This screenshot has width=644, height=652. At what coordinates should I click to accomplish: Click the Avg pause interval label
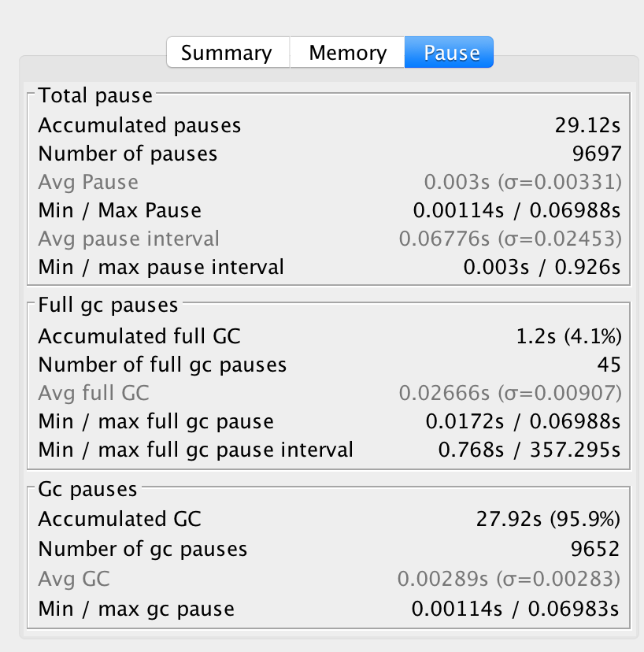(128, 239)
